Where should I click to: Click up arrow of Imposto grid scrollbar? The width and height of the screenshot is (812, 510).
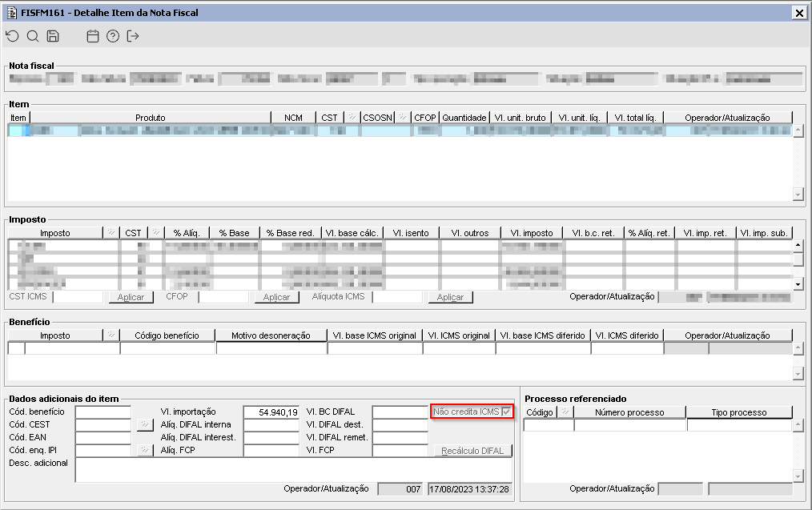(798, 245)
